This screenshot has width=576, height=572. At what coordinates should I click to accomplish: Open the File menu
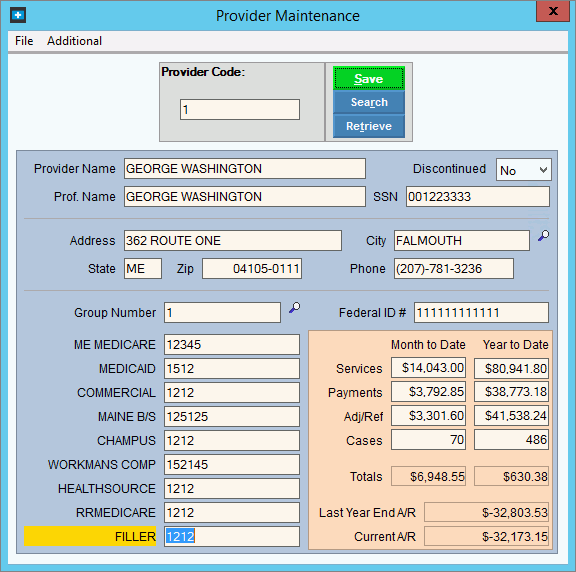coord(24,41)
